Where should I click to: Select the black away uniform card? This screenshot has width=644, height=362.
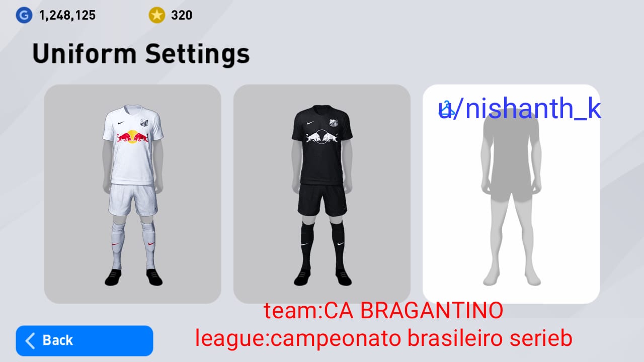322,194
